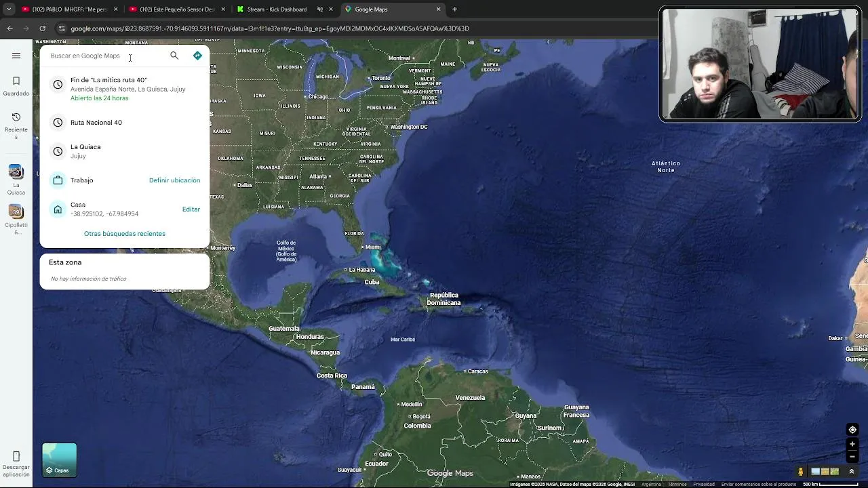Click the Privacidad footer link
The image size is (868, 488).
[704, 485]
